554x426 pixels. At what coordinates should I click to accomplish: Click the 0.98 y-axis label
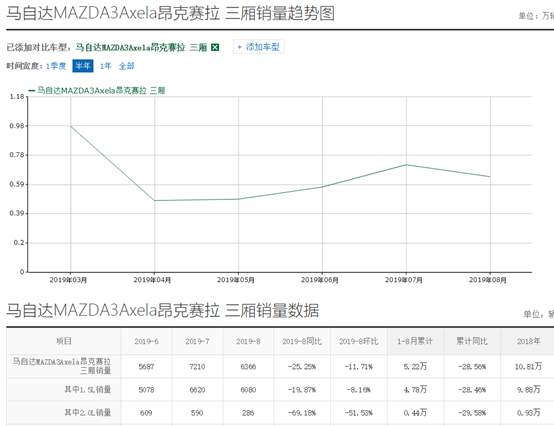tap(17, 126)
